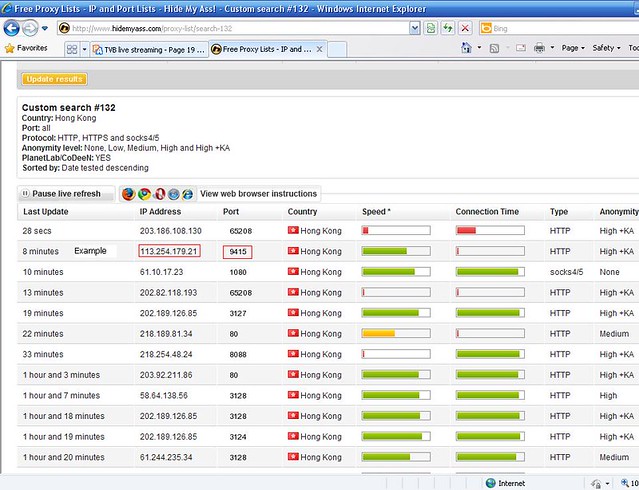
Task: Click the Chrome browser instructions icon
Action: point(144,194)
